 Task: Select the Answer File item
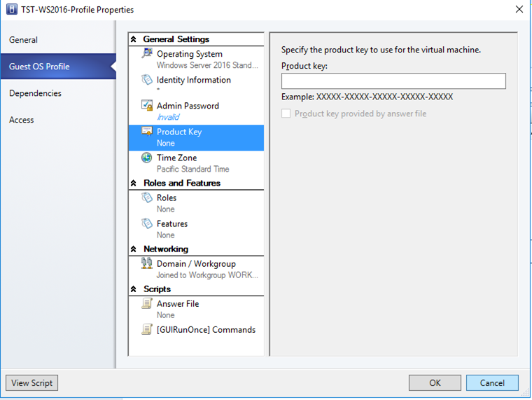[196, 309]
